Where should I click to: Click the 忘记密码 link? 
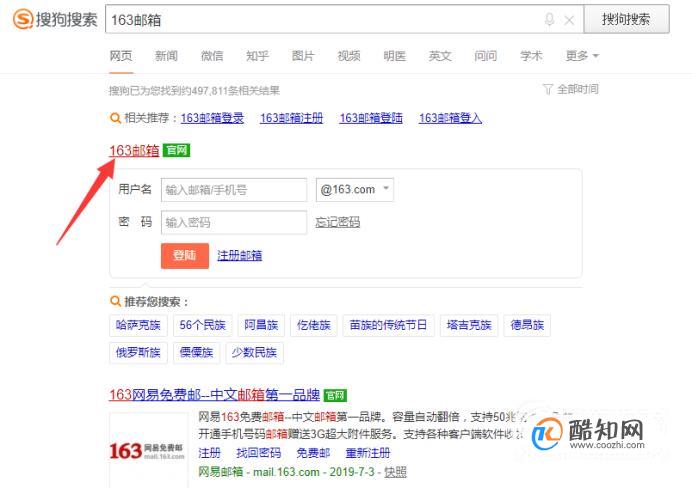click(x=338, y=222)
